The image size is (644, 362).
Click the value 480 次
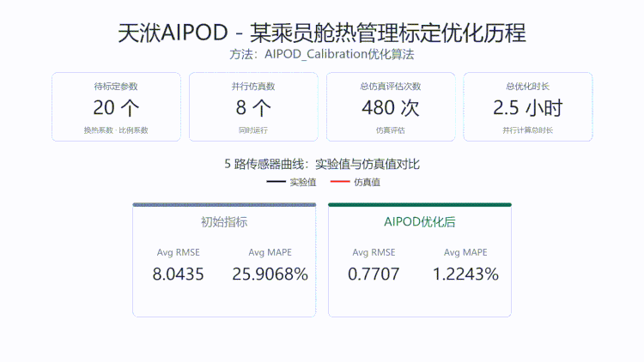click(391, 108)
